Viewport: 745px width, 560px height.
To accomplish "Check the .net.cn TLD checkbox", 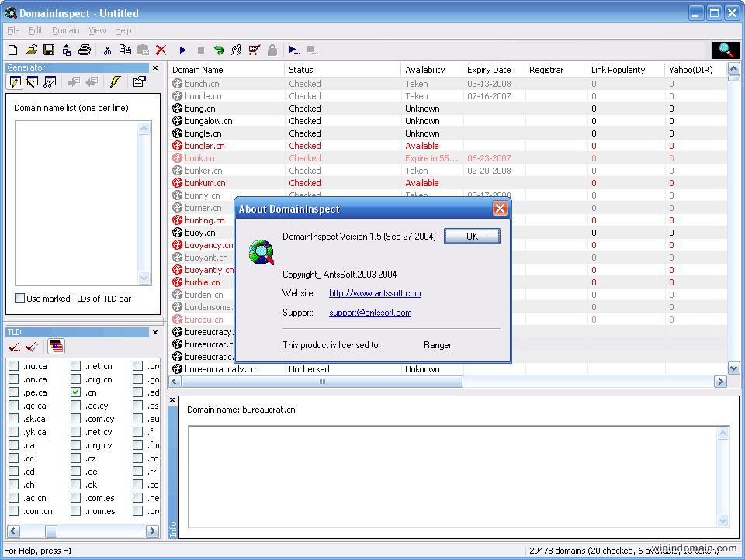I will [x=75, y=366].
